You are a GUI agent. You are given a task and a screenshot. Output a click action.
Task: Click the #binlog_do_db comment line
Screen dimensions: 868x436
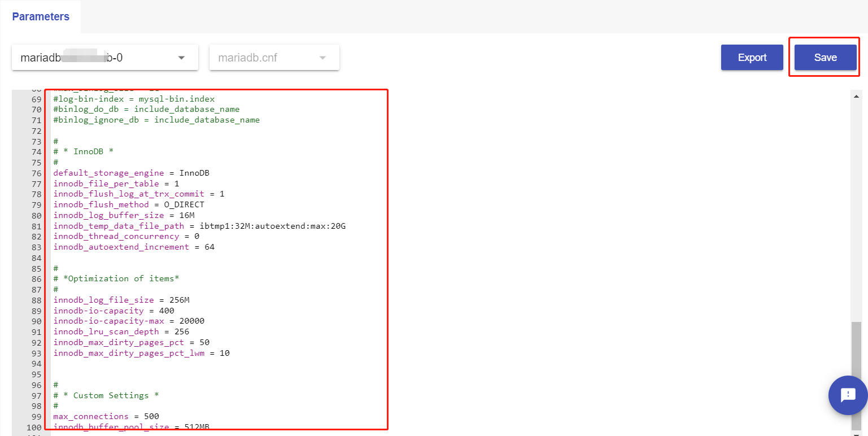[146, 109]
